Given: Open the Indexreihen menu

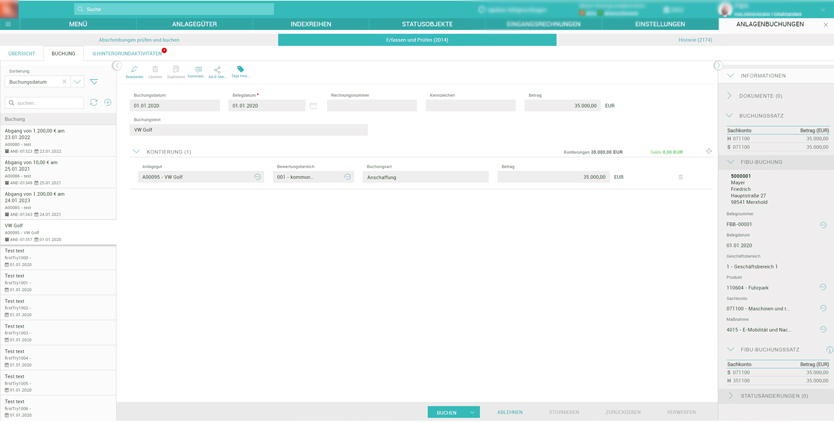Looking at the screenshot, I should point(311,24).
